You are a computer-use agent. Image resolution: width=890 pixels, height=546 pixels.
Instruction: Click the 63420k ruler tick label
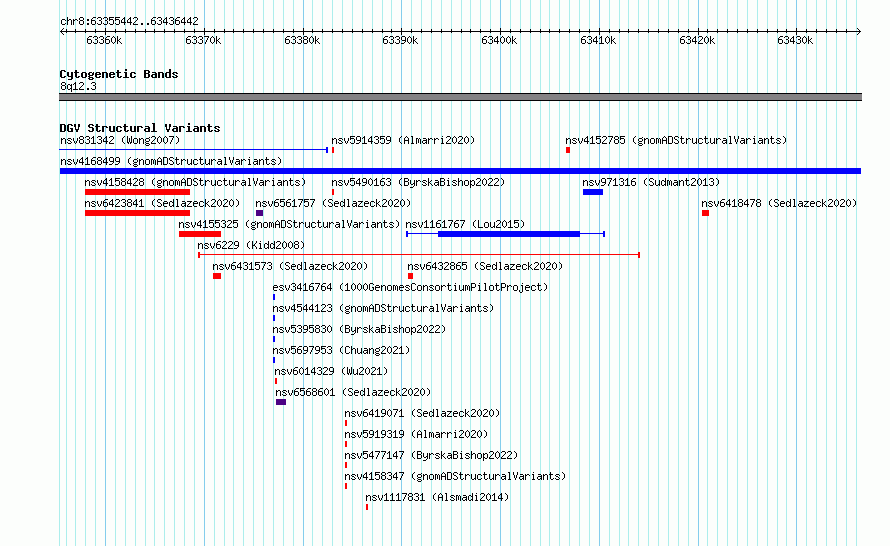[x=697, y=40]
